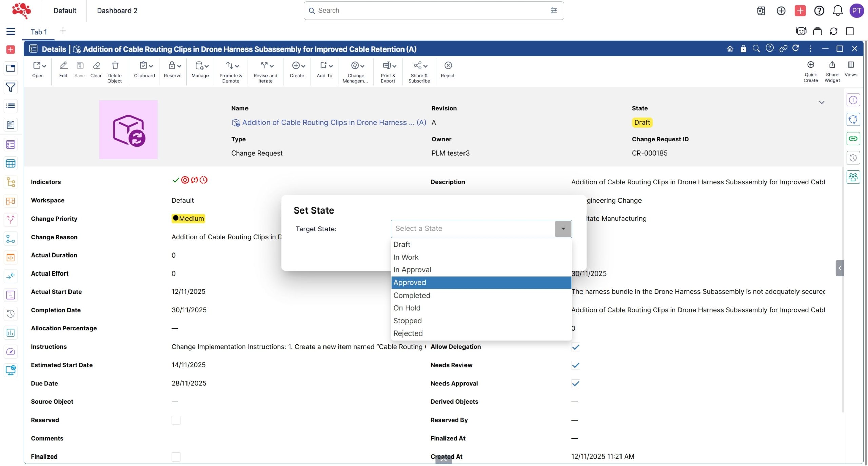
Task: Click the notifications bell icon
Action: 837,11
